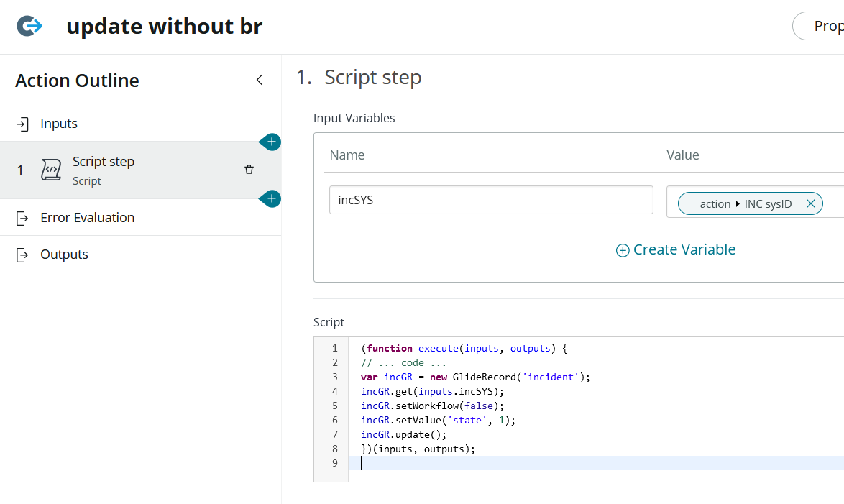Click the Name column header
Image resolution: width=844 pixels, height=504 pixels.
(347, 155)
